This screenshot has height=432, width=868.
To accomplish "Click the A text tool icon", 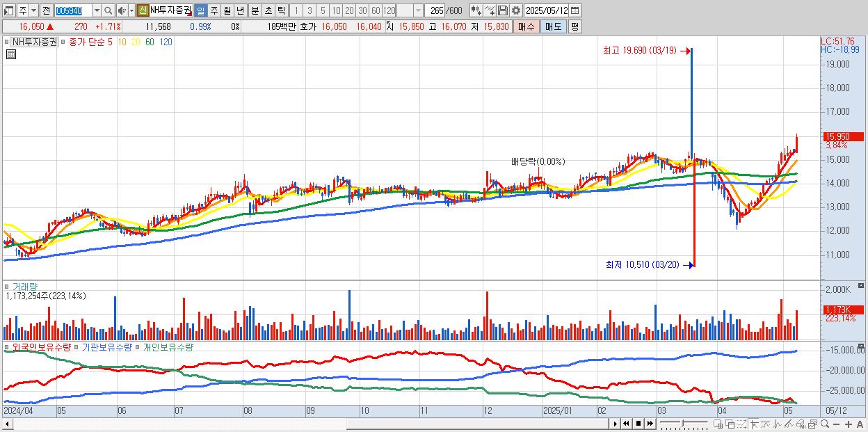I will (860, 424).
